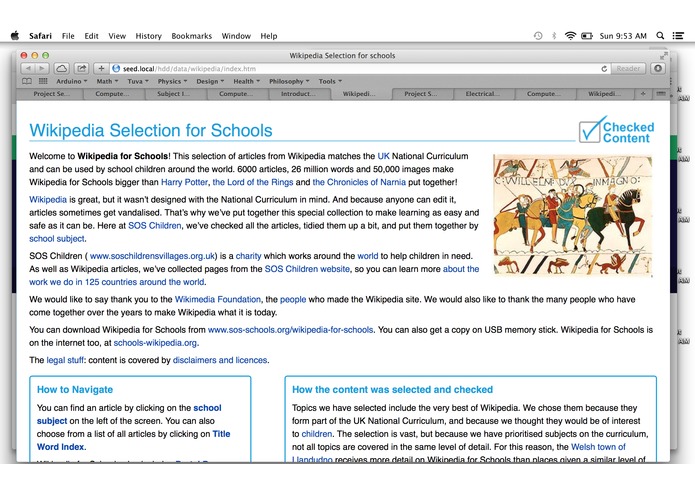
Task: Open a new tab plus button
Action: (x=643, y=94)
